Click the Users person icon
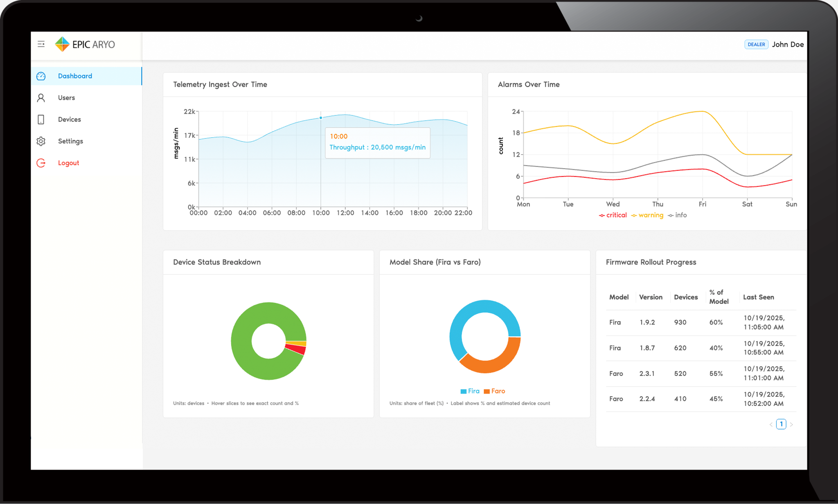Image resolution: width=838 pixels, height=504 pixels. pos(41,98)
